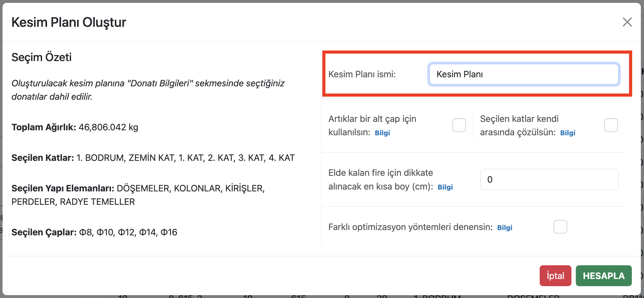644x298 pixels.
Task: Click the Elde kalan fire label text
Action: coord(381,173)
